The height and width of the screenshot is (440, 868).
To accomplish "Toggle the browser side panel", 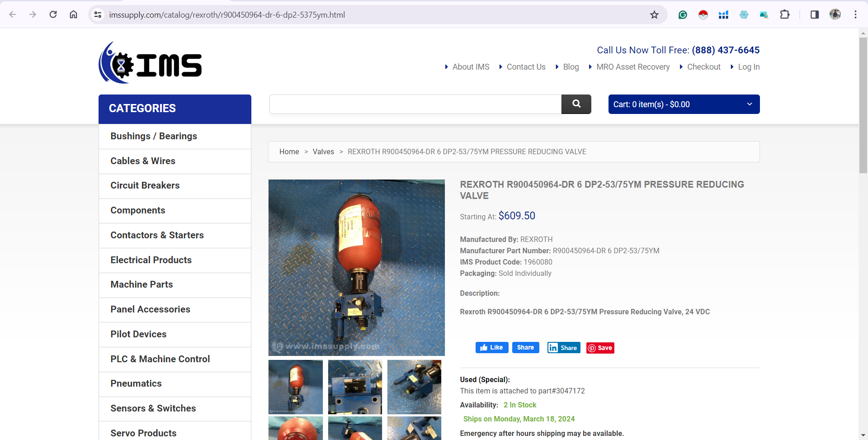I will pos(815,14).
